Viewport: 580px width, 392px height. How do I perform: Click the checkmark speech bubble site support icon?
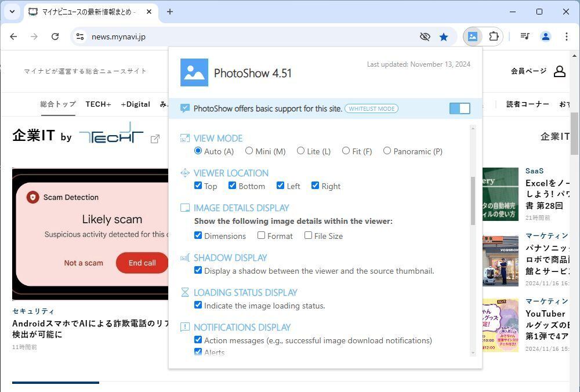[x=184, y=108]
